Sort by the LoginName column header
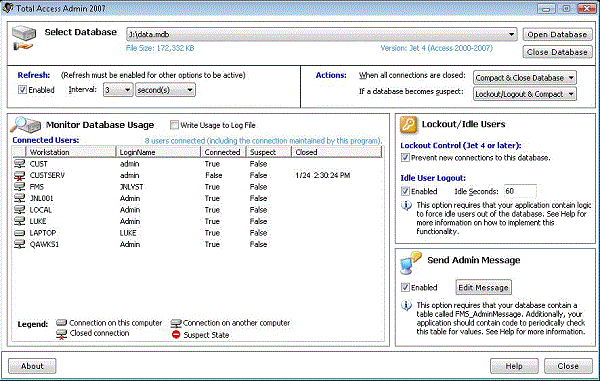 [x=158, y=152]
